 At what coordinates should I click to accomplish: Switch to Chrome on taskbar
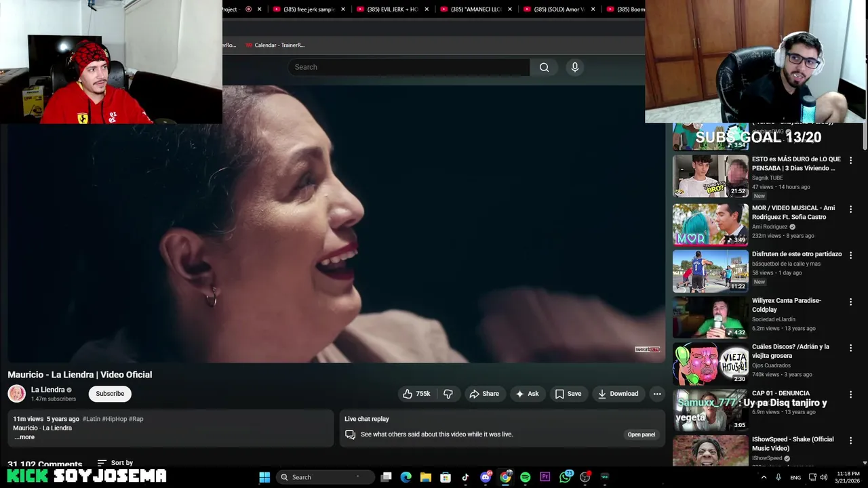tap(505, 477)
